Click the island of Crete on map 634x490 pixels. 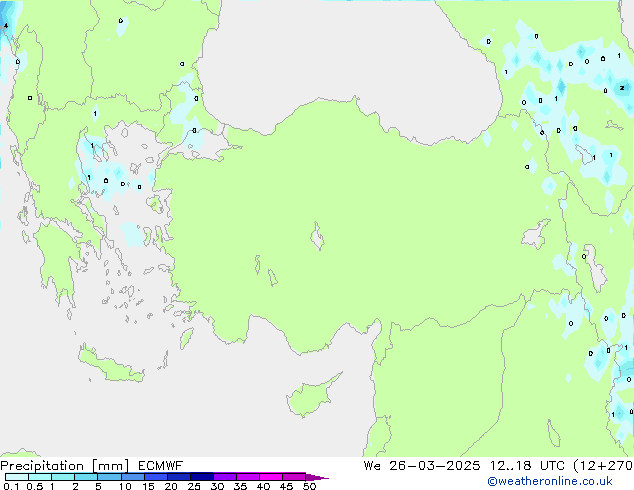coord(111,366)
